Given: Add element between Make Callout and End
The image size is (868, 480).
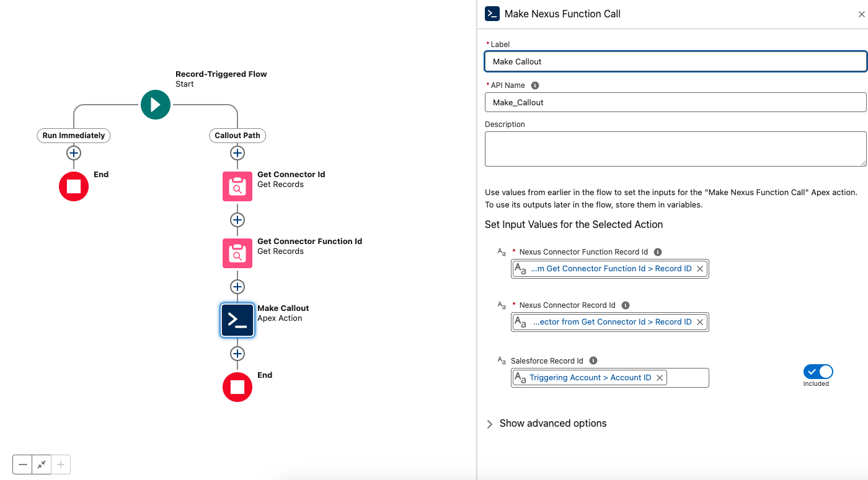Looking at the screenshot, I should pos(237,354).
